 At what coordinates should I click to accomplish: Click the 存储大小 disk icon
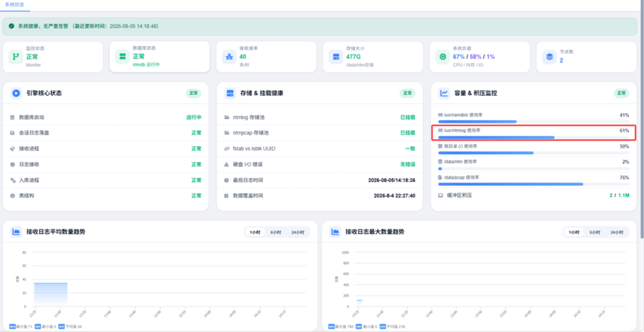[336, 57]
